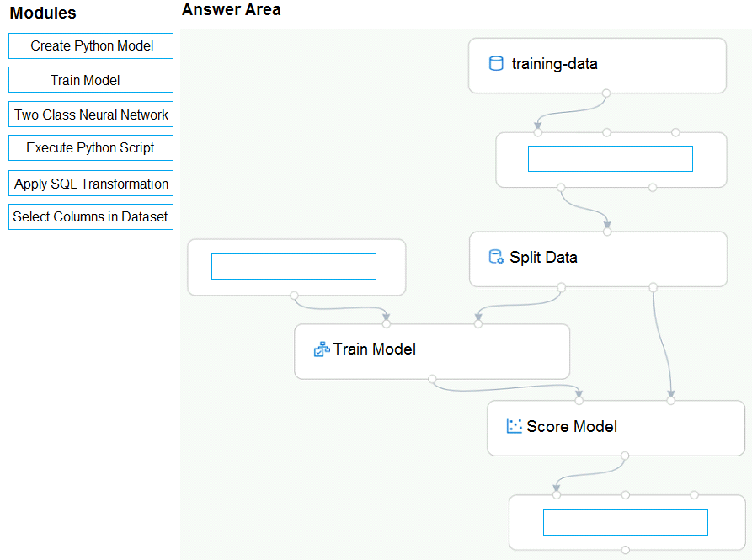Viewport: 752px width, 560px height.
Task: Click the Train Model output port
Action: click(x=432, y=379)
